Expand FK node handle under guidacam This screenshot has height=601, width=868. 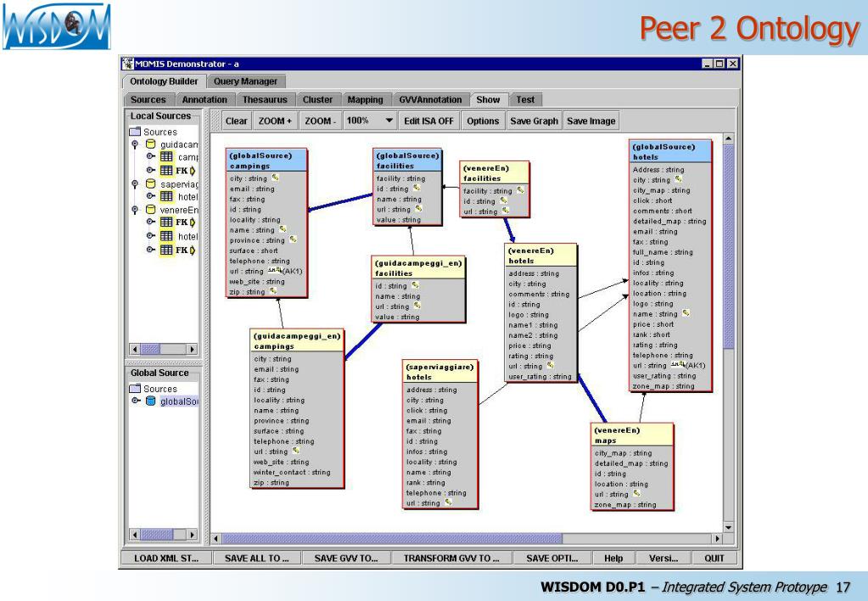150,171
